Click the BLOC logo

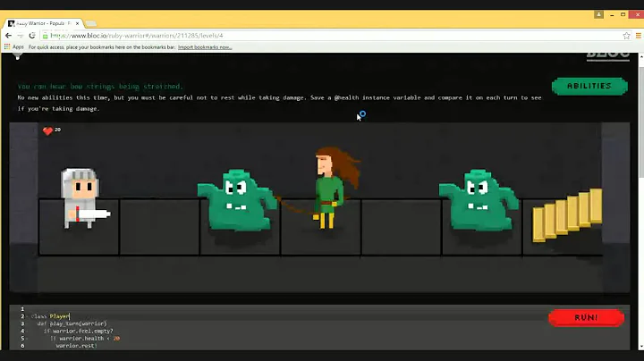click(608, 55)
